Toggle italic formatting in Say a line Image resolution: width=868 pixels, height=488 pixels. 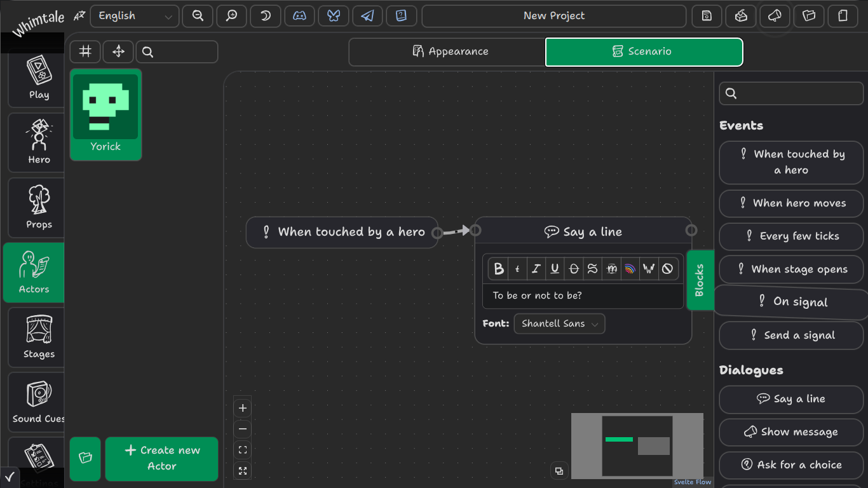coord(536,269)
